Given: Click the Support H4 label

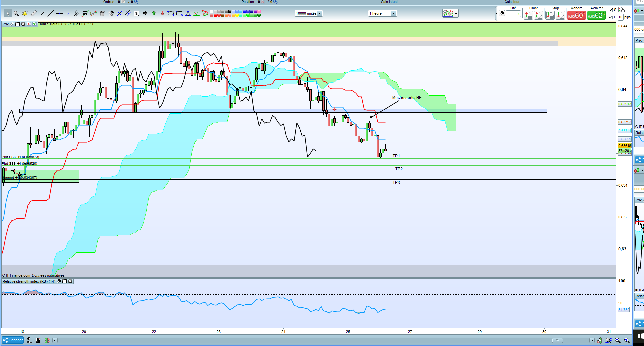Looking at the screenshot, I should point(19,178).
